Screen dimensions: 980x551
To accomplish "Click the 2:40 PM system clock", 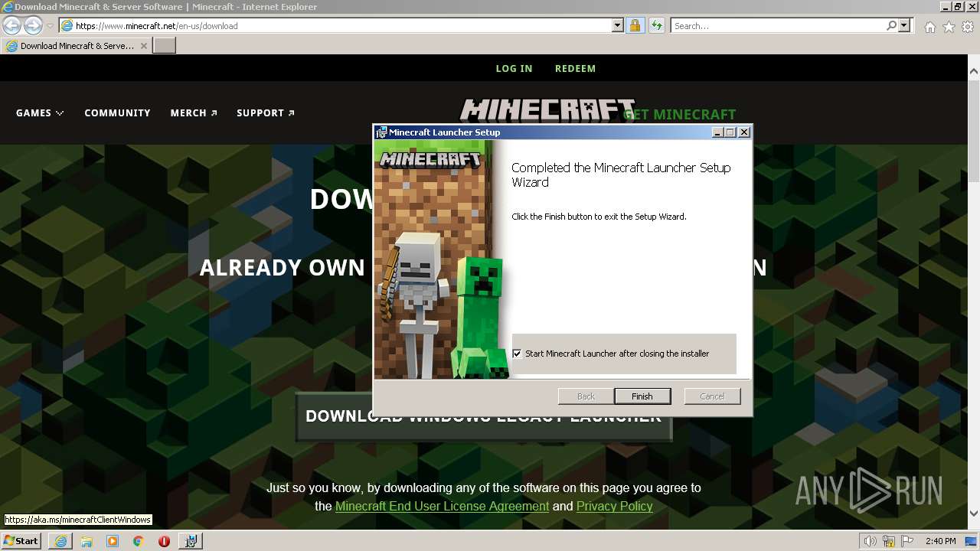I will coord(940,541).
